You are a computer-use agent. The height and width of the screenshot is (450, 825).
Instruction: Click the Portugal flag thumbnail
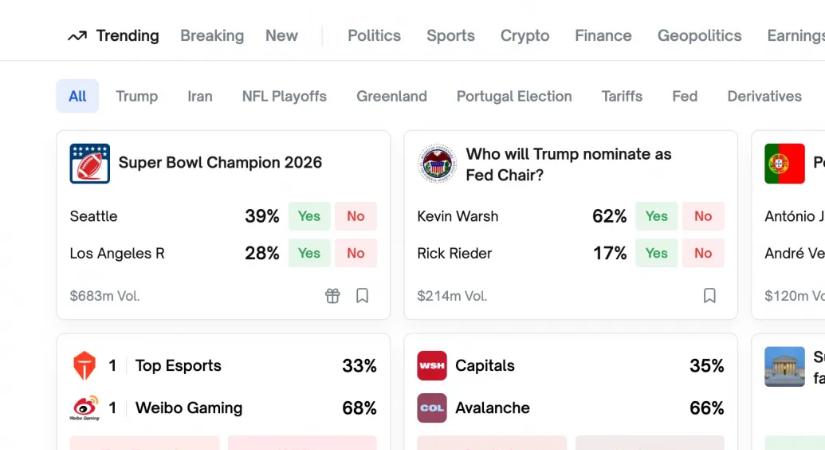[785, 163]
